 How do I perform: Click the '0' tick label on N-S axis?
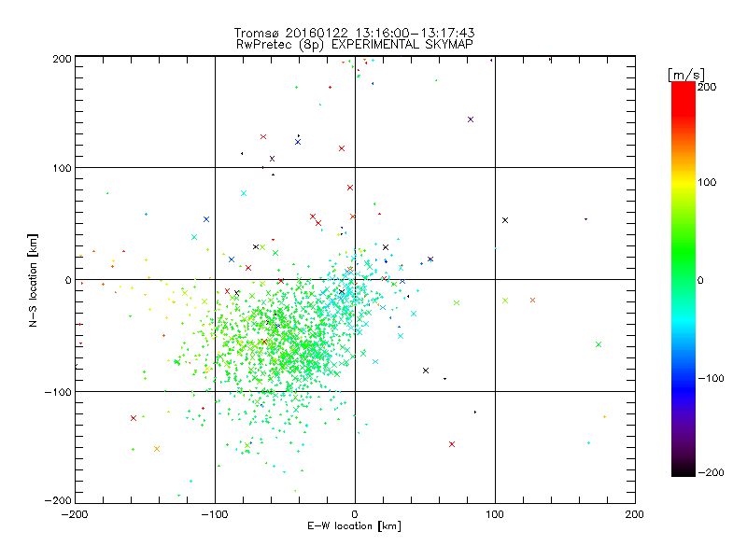68,280
